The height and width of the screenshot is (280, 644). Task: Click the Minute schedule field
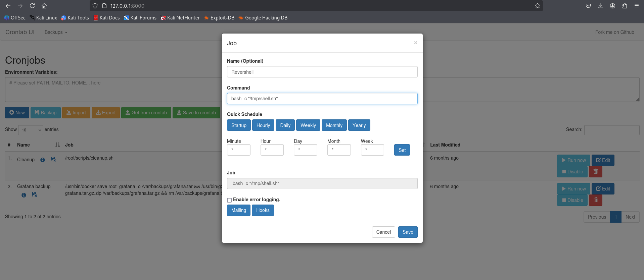tap(238, 150)
